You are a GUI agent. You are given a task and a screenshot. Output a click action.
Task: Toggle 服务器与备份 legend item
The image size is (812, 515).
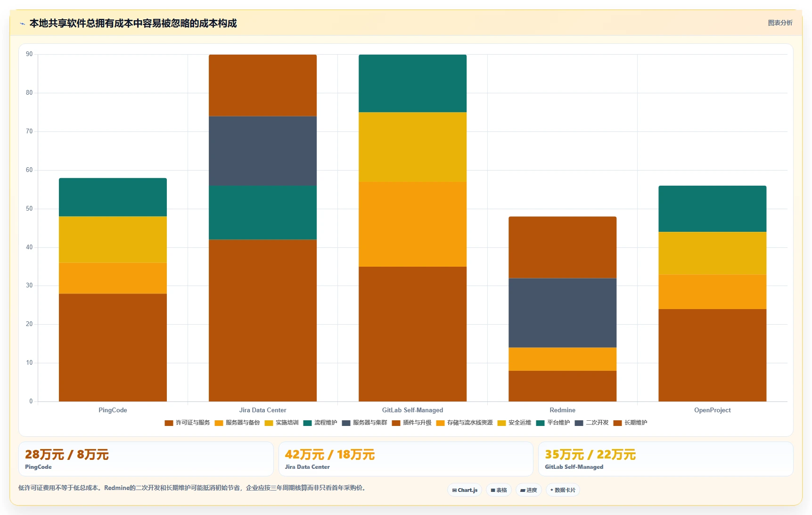click(x=237, y=423)
